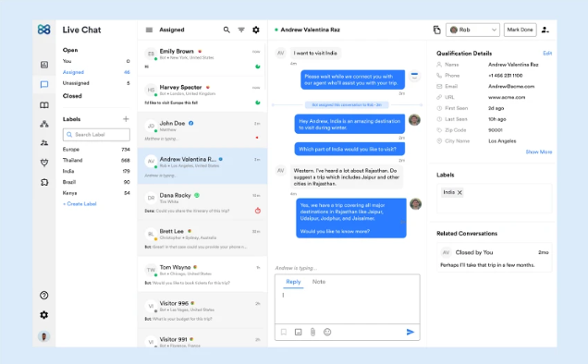Click the phone number +1 466 231 1100
This screenshot has width=588, height=364.
[505, 76]
